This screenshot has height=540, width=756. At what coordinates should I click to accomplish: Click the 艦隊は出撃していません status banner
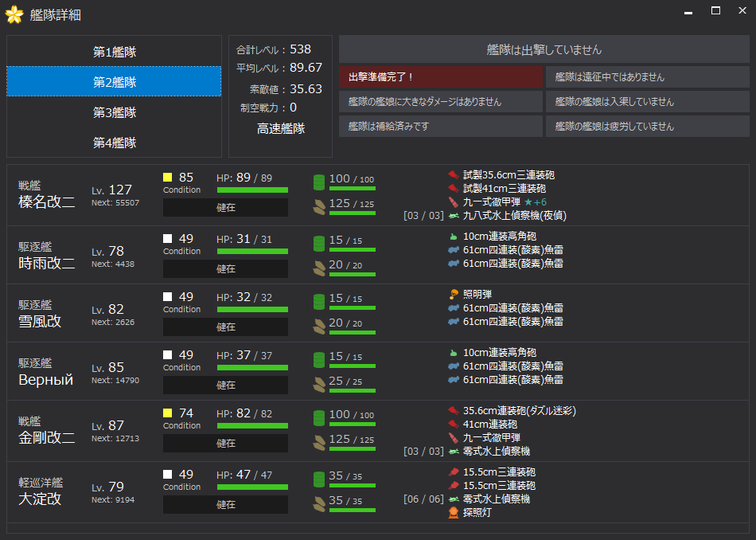click(544, 49)
